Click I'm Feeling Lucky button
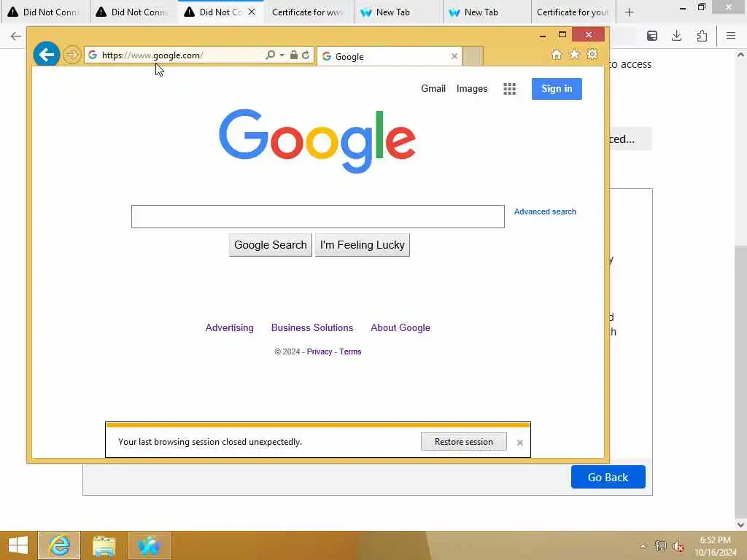Image resolution: width=747 pixels, height=560 pixels. point(362,245)
